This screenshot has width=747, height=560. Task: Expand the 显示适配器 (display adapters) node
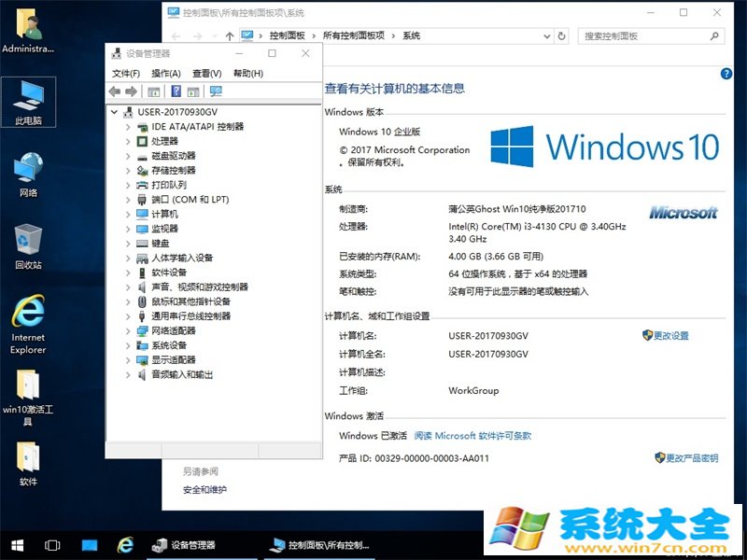coord(129,359)
